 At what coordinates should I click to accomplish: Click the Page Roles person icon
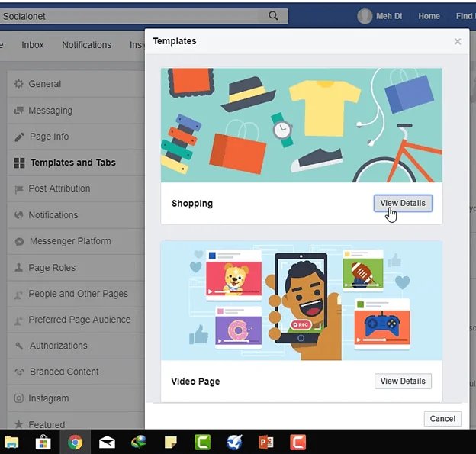coord(19,268)
